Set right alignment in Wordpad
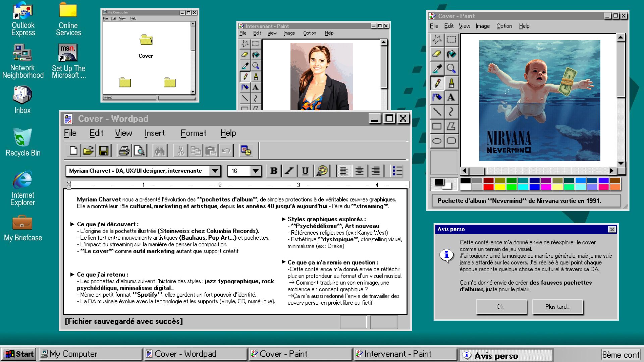This screenshot has width=644, height=362. click(x=376, y=171)
